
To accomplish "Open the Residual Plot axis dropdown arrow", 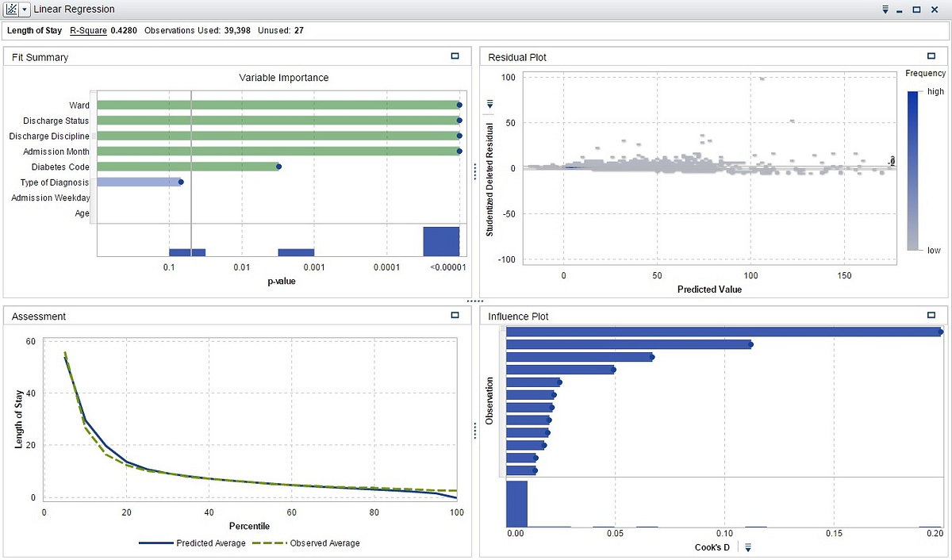I will click(x=489, y=105).
